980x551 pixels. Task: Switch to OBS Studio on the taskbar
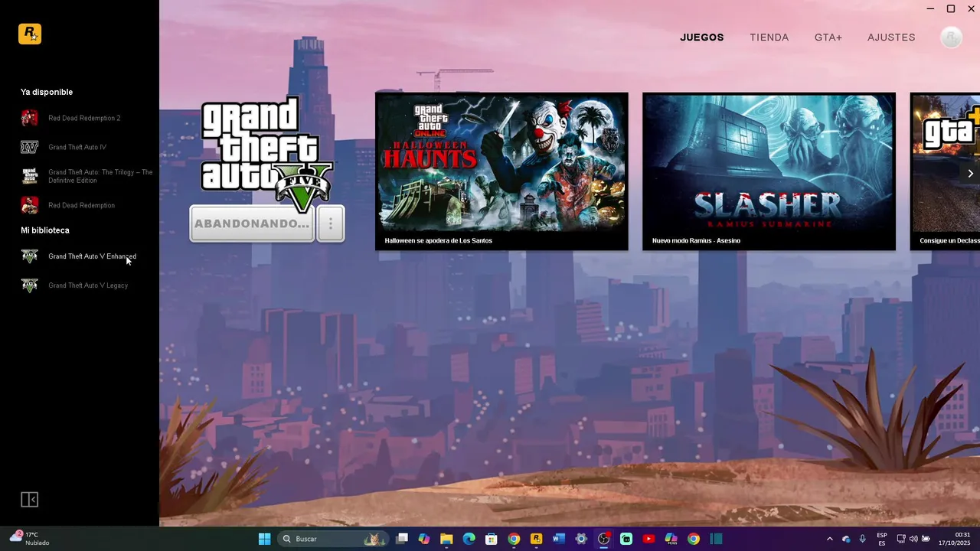pos(603,539)
